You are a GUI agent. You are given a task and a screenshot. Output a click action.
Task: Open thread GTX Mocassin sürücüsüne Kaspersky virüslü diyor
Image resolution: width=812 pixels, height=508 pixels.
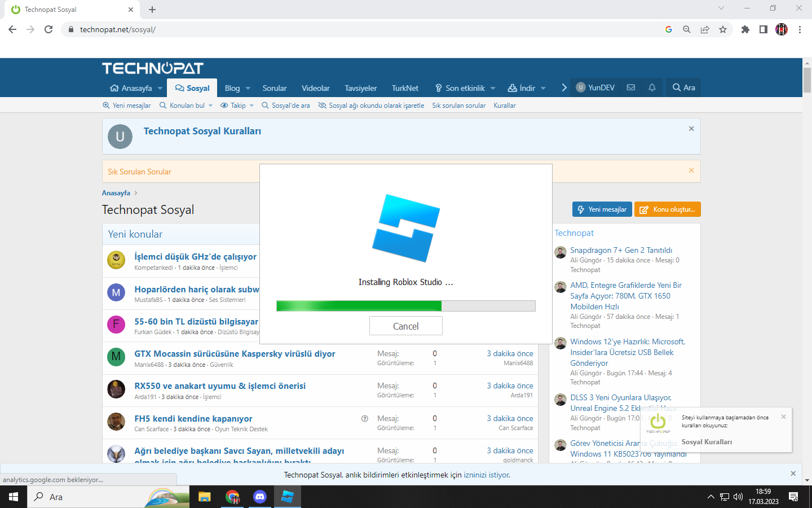click(235, 354)
